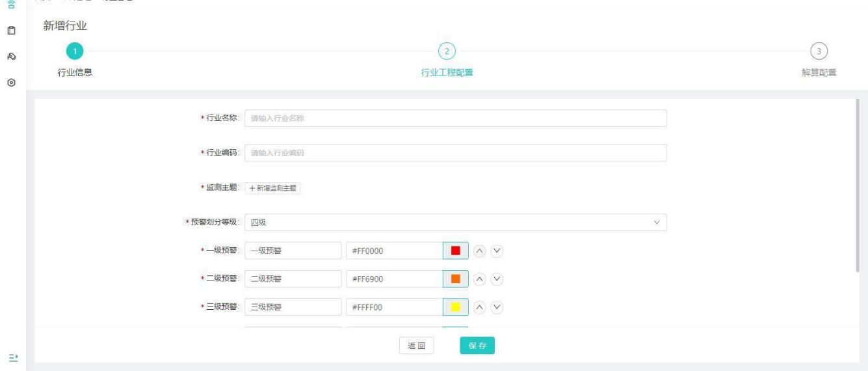Screen dimensions: 868x371
Task: Move 二级预警 row up with arrow
Action: coord(479,279)
